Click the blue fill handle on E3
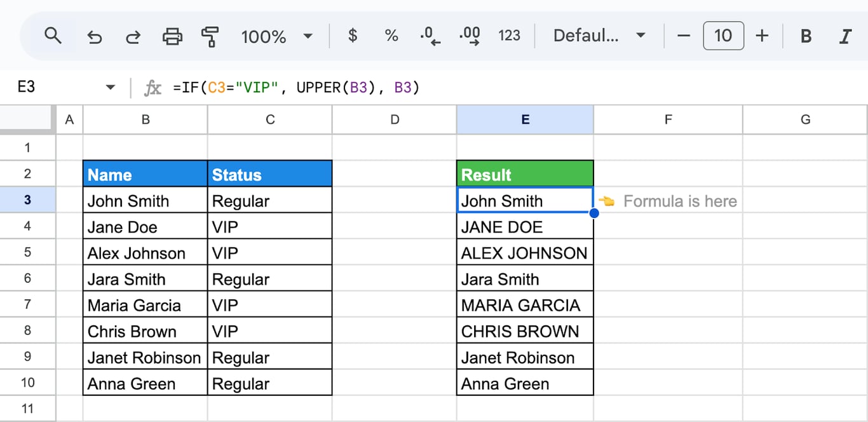 [594, 213]
